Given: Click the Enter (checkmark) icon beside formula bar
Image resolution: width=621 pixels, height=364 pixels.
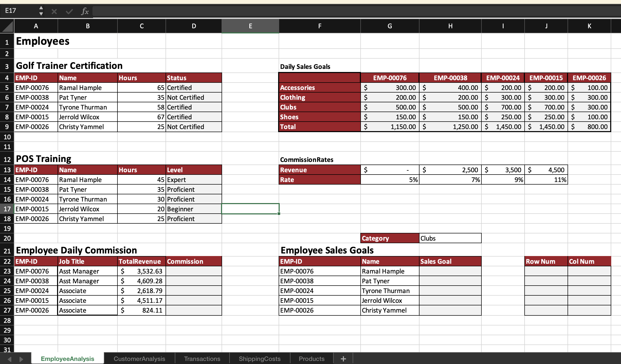Looking at the screenshot, I should tap(69, 11).
